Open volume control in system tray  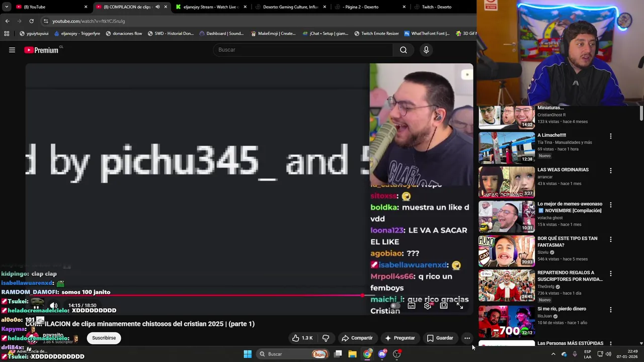click(608, 354)
